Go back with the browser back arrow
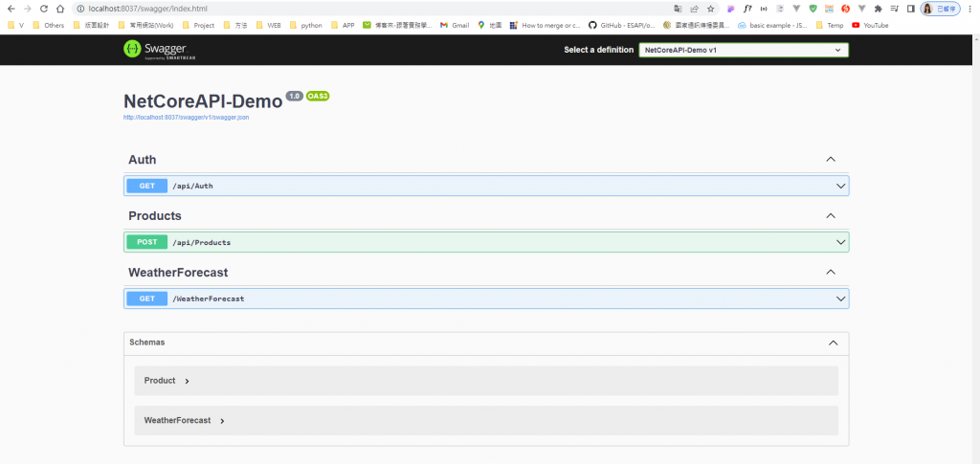Viewport: 980px width, 464px height. click(x=11, y=9)
